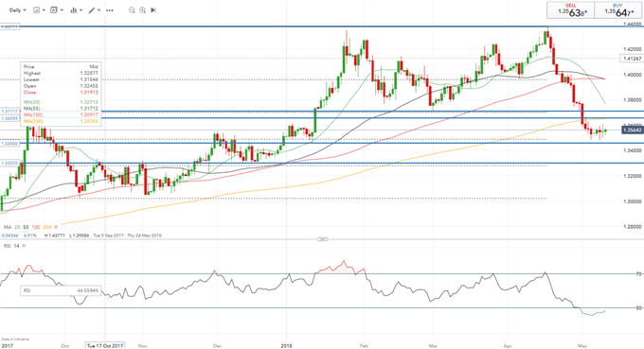This screenshot has width=644, height=349.
Task: Click the 1.43771 horizontal line label
Action: [x=9, y=26]
